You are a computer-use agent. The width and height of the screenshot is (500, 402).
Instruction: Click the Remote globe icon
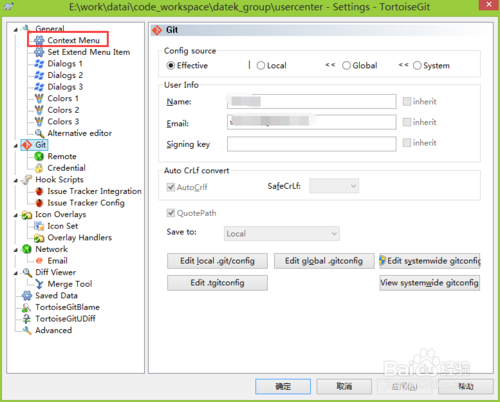pyautogui.click(x=39, y=156)
